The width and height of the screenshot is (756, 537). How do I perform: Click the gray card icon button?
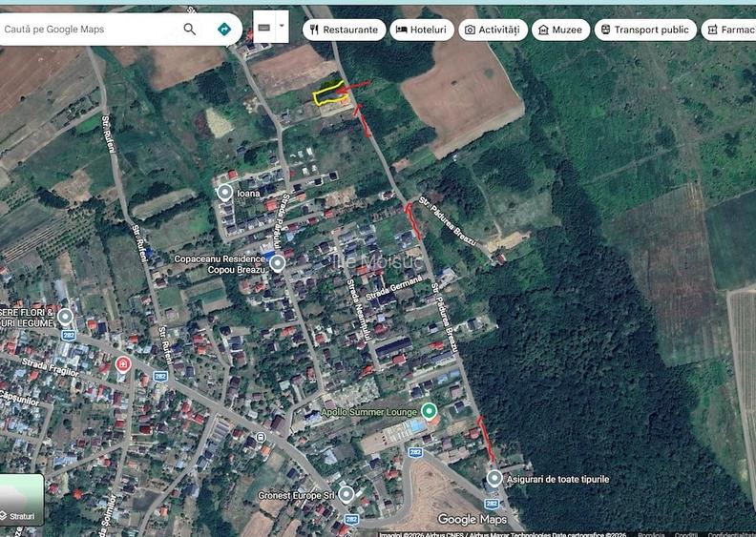point(264,28)
